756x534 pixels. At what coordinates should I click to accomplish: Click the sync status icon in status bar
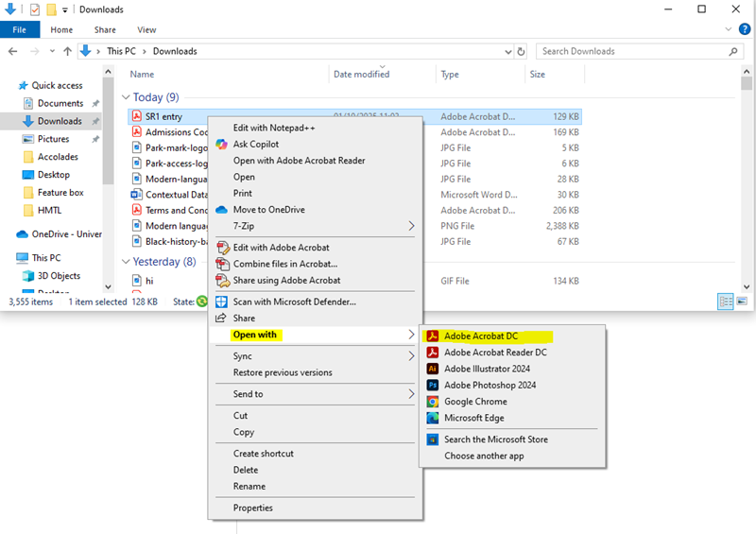(202, 302)
